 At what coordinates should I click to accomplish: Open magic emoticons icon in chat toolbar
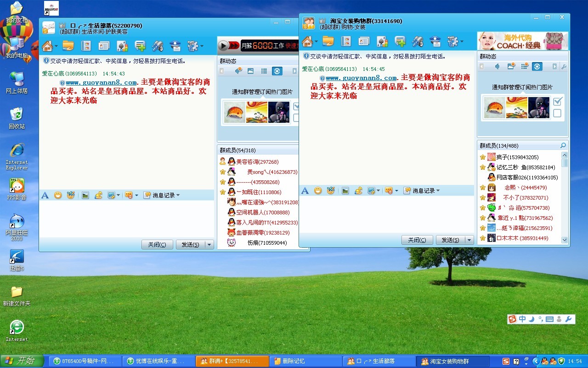pyautogui.click(x=331, y=190)
